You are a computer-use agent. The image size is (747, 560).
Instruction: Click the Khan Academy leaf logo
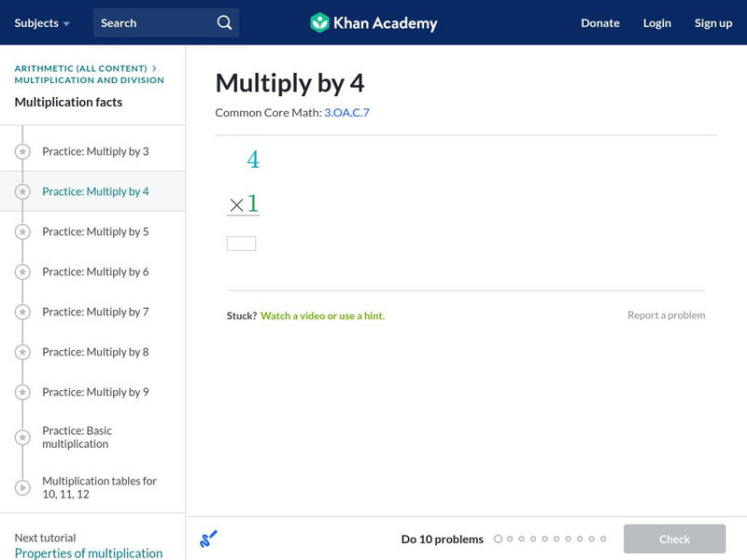(x=321, y=22)
